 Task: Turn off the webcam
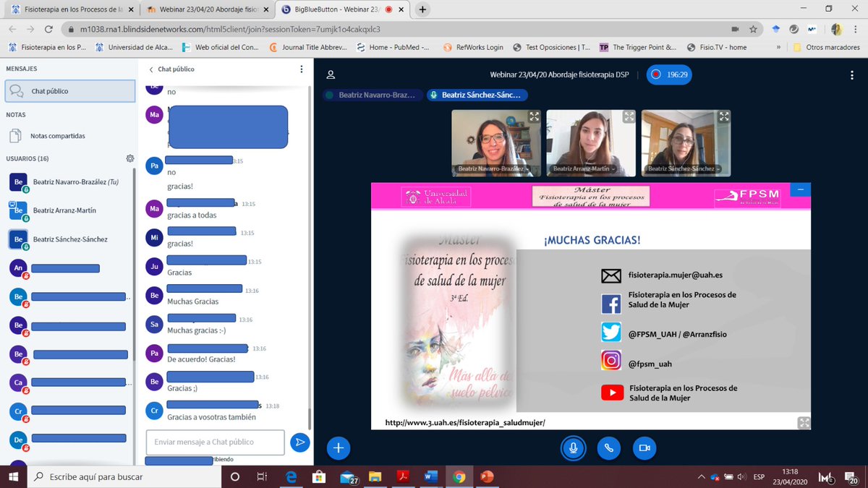pyautogui.click(x=644, y=448)
